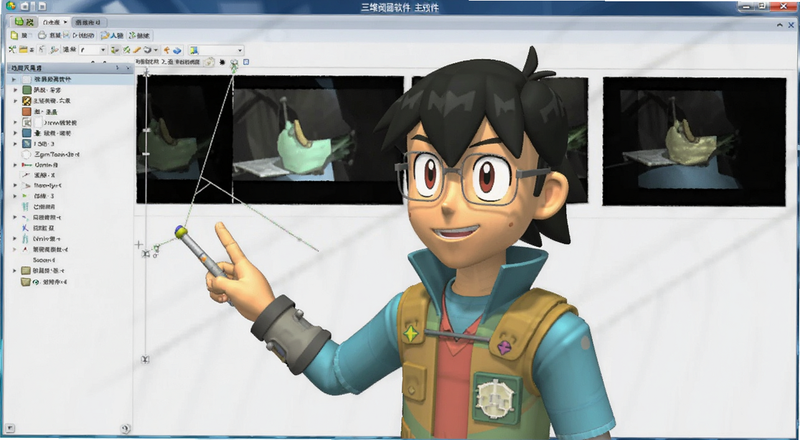Screen dimensions: 800x440
Task: Select the crossed tools icon in third toolbar row
Action: click(12, 50)
